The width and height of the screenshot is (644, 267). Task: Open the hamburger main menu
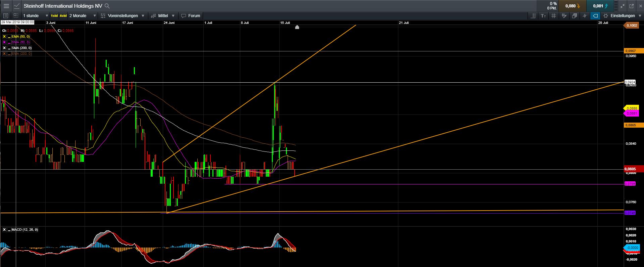pyautogui.click(x=6, y=6)
